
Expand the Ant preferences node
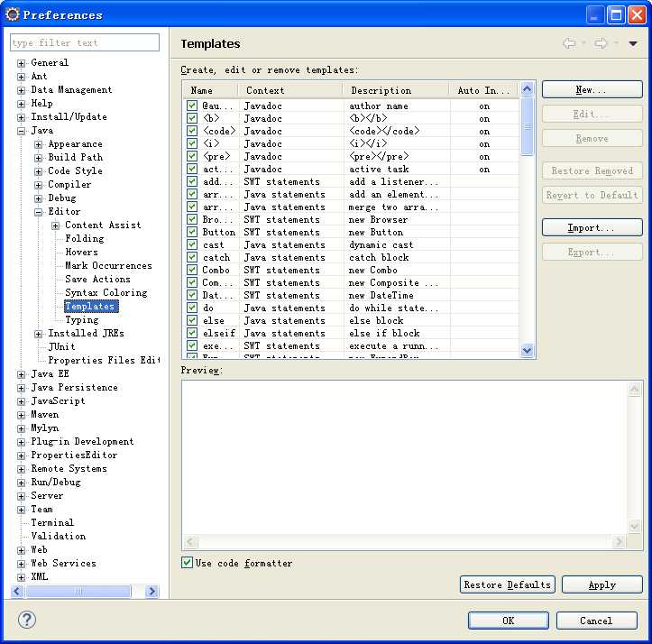(x=21, y=77)
